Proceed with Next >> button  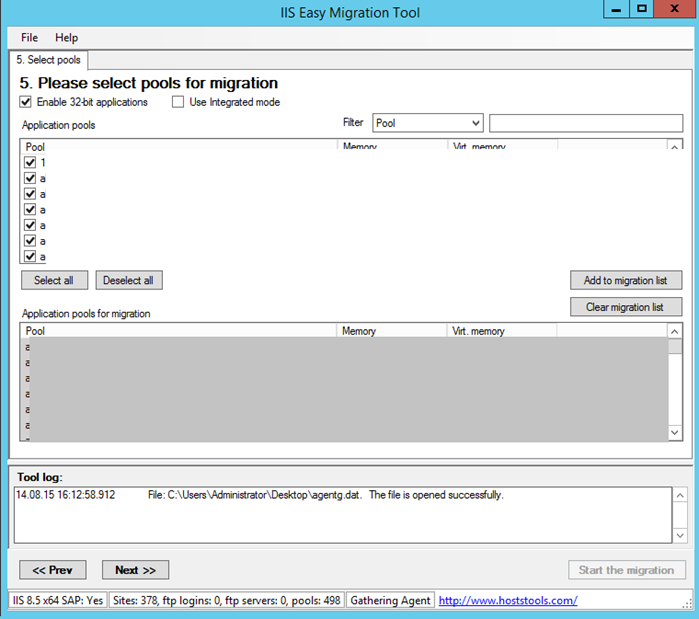click(136, 570)
